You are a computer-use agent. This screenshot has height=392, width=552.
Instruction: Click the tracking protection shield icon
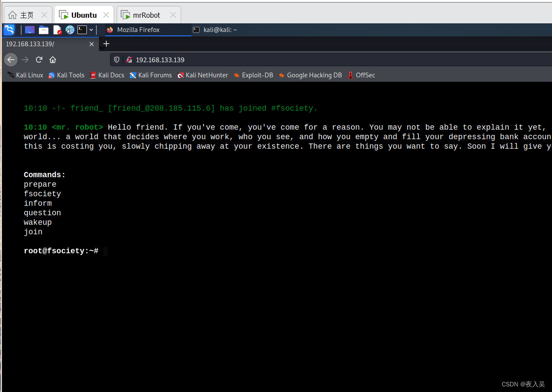pos(117,60)
